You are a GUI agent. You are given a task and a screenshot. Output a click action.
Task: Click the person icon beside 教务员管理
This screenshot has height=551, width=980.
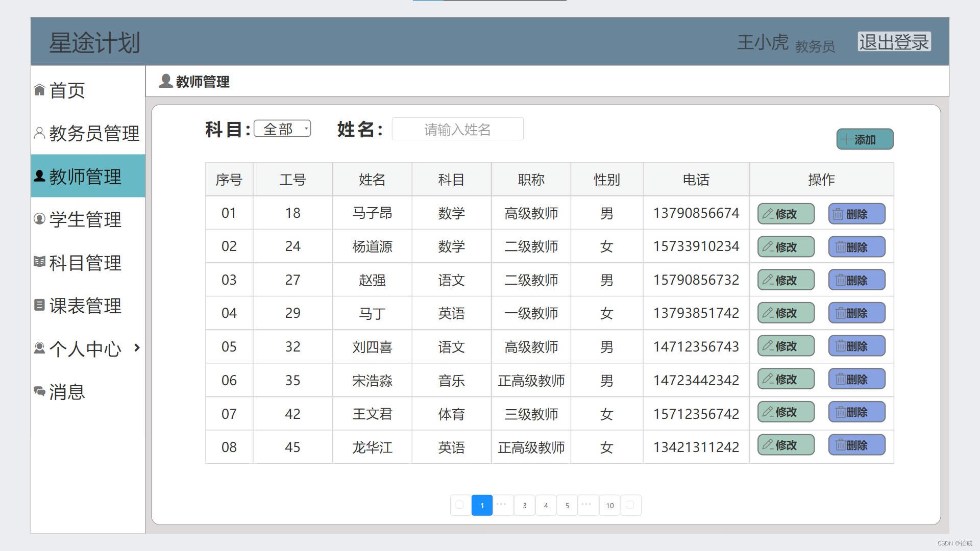point(39,133)
